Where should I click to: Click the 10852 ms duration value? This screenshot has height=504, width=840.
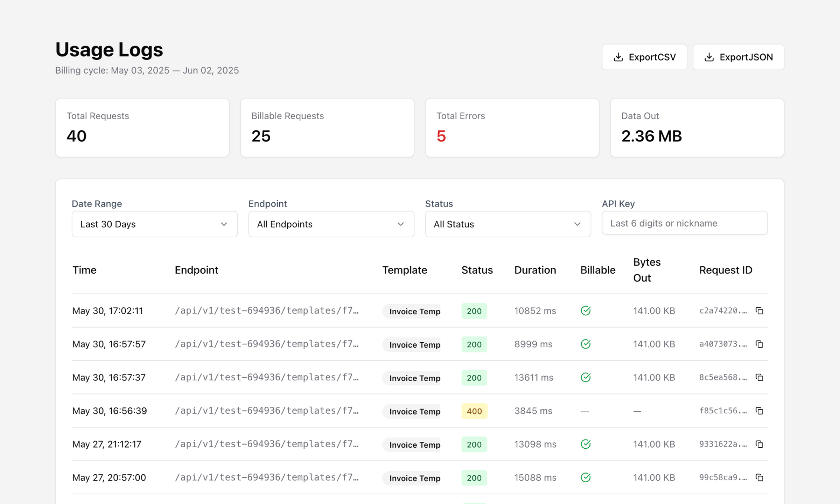535,311
